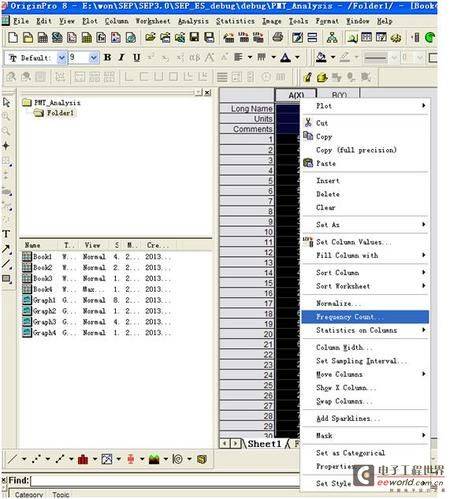The height and width of the screenshot is (499, 450).
Task: Toggle Italic formatting
Action: pos(122,57)
